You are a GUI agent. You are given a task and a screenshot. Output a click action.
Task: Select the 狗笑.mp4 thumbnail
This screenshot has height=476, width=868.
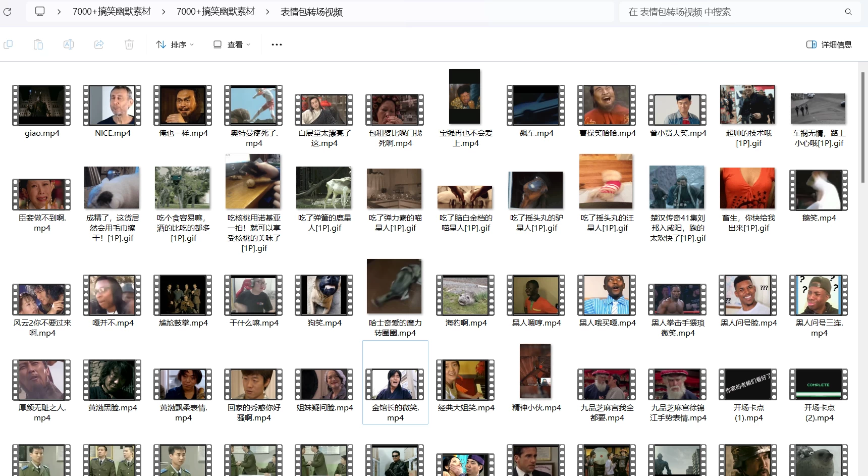[324, 295]
